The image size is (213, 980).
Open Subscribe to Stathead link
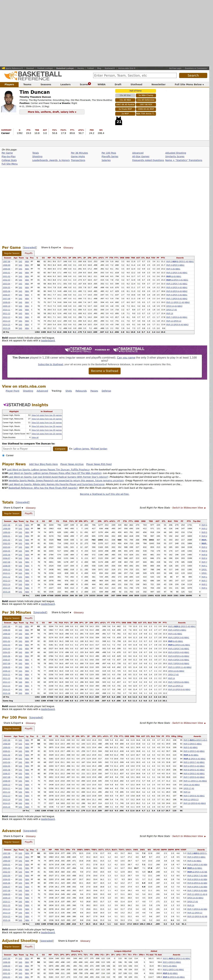[x=51, y=364]
